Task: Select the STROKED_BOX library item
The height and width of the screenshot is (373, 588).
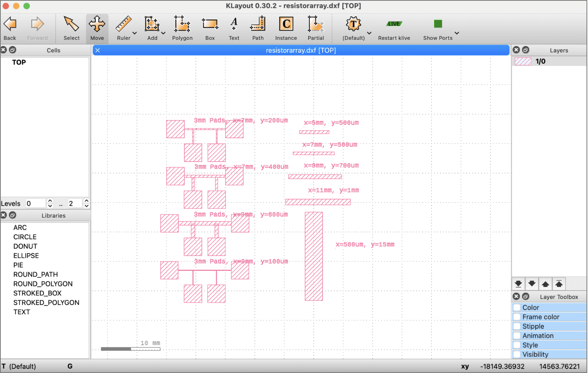Action: click(x=38, y=293)
